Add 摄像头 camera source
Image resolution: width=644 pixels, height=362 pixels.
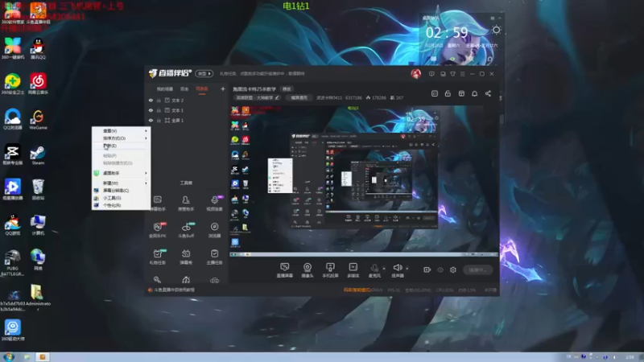308,270
